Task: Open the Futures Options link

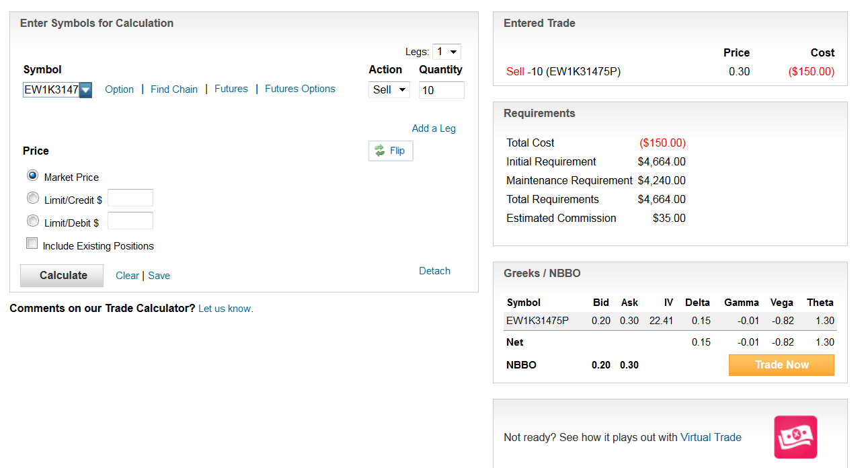Action: click(300, 89)
